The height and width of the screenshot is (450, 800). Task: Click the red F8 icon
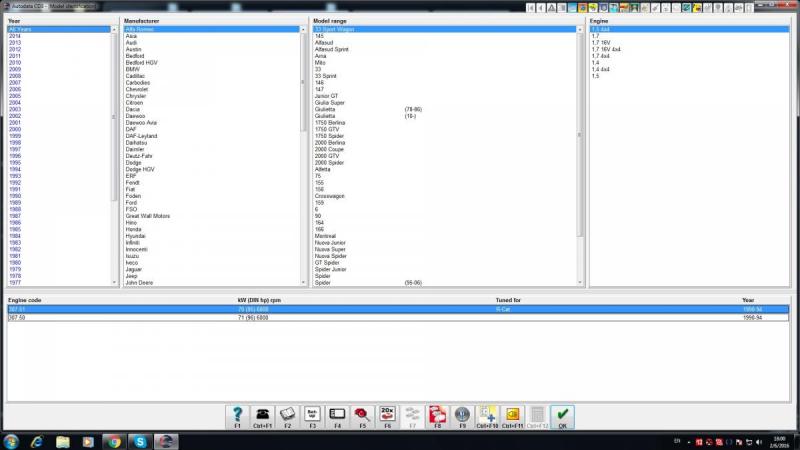click(x=437, y=417)
